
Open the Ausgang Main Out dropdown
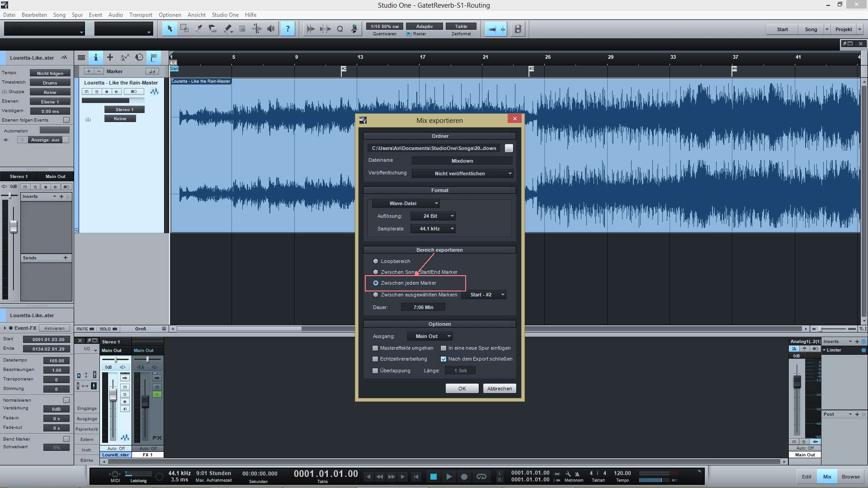[x=429, y=336]
